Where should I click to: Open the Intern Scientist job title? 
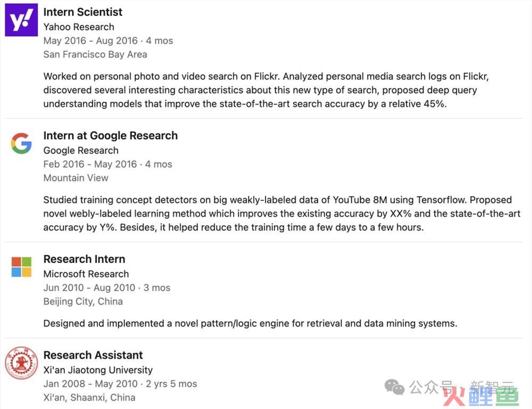click(83, 12)
